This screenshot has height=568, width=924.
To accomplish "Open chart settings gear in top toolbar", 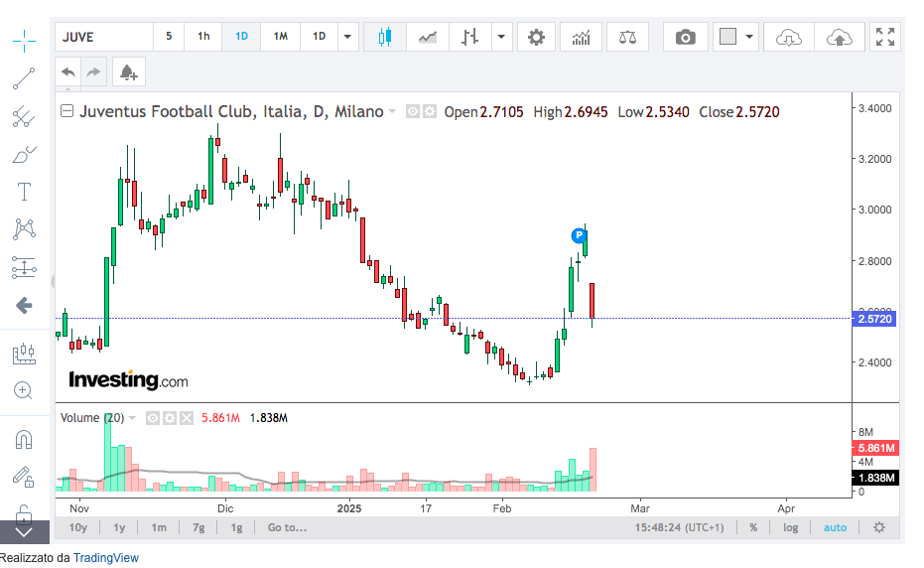I will click(536, 37).
